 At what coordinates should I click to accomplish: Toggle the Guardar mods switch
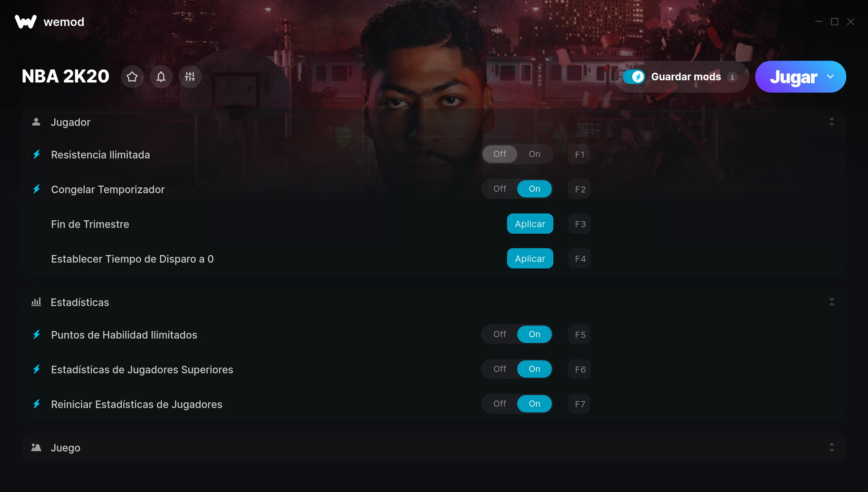tap(634, 77)
